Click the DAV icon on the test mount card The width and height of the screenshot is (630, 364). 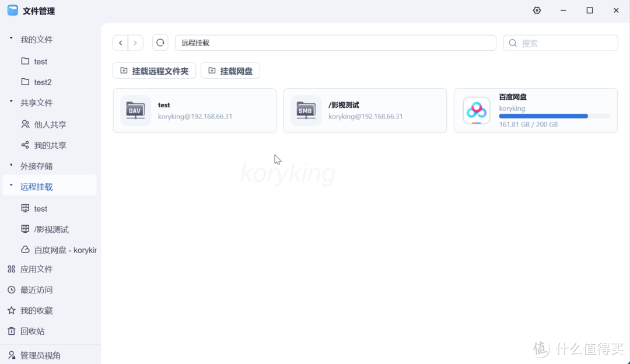click(x=135, y=110)
